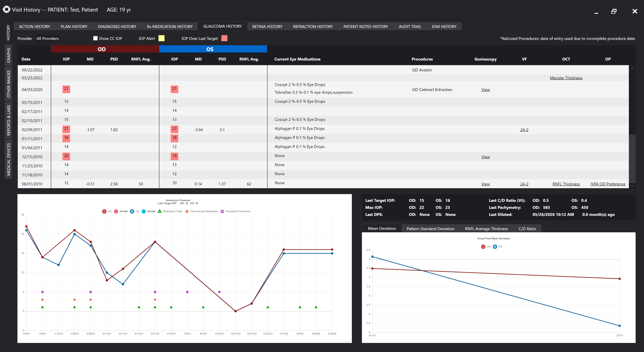Open 24-2 VF link for 08/01/2010
This screenshot has height=352, width=644.
(524, 184)
